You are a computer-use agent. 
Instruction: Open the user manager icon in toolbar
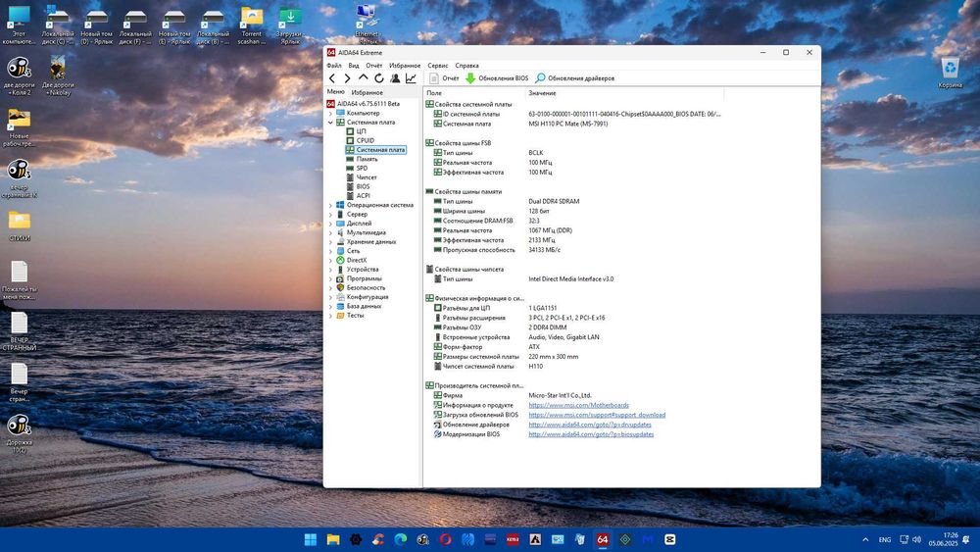coord(395,78)
